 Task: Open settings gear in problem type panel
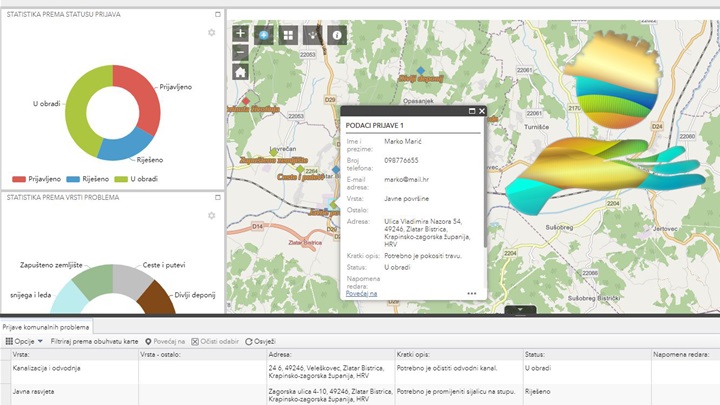click(x=211, y=216)
